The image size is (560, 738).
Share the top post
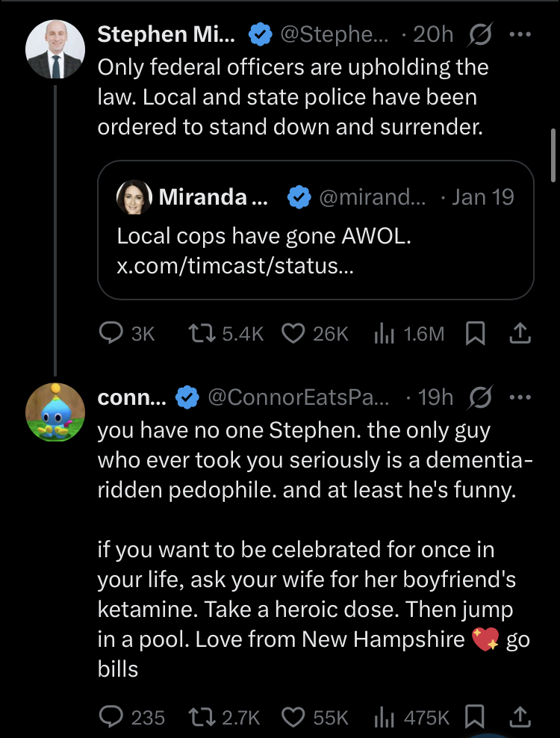point(520,334)
